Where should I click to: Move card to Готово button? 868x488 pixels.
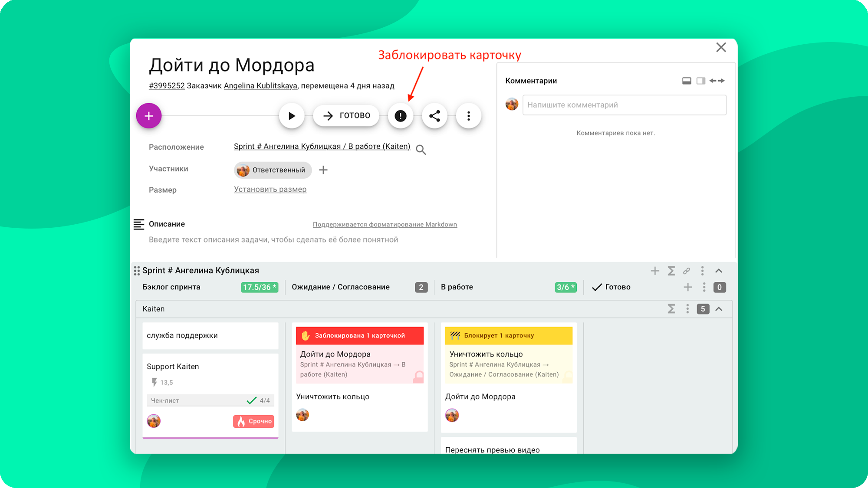point(346,115)
